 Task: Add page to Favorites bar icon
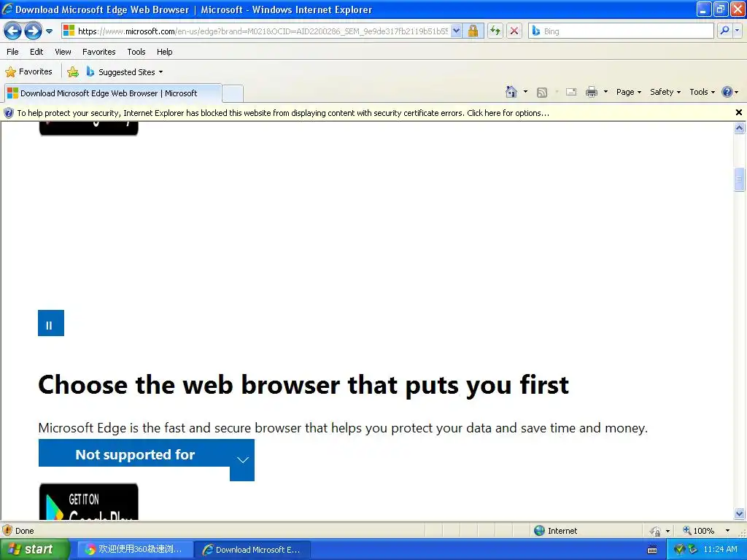point(73,72)
